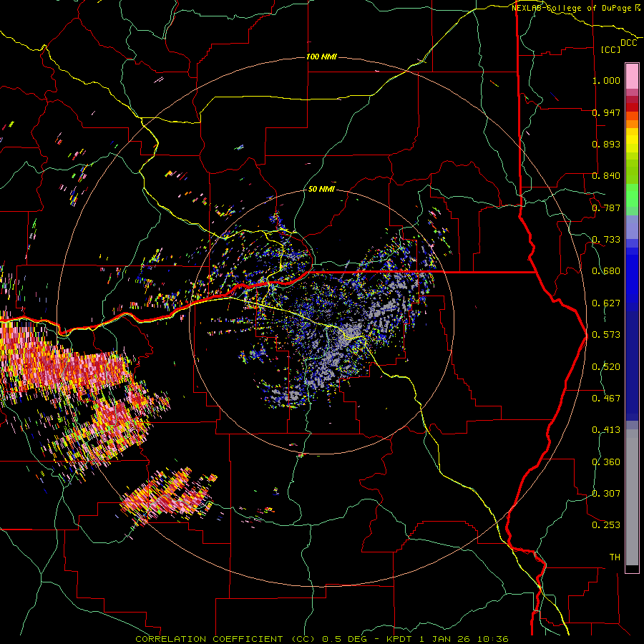Click the 0.947 value on color scale
Screen dimensions: 644x644
606,112
